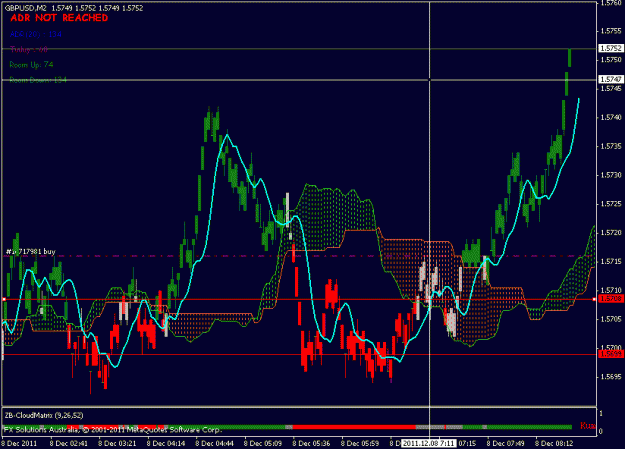Click the 1.5705 price scale label
This screenshot has width=625, height=449.
611,319
